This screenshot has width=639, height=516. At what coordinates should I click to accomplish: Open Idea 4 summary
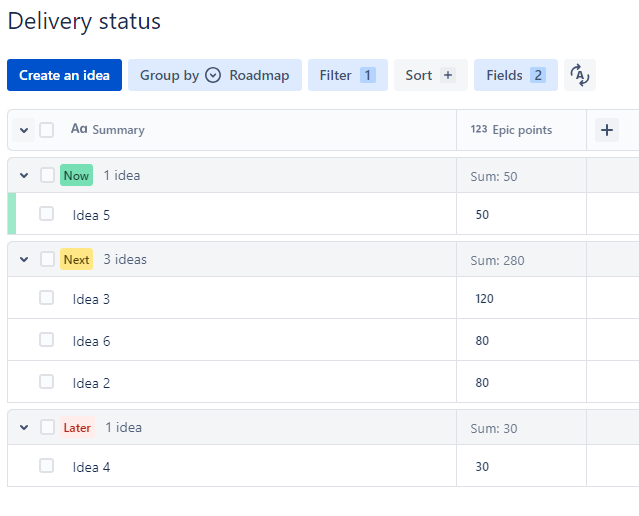click(x=91, y=467)
